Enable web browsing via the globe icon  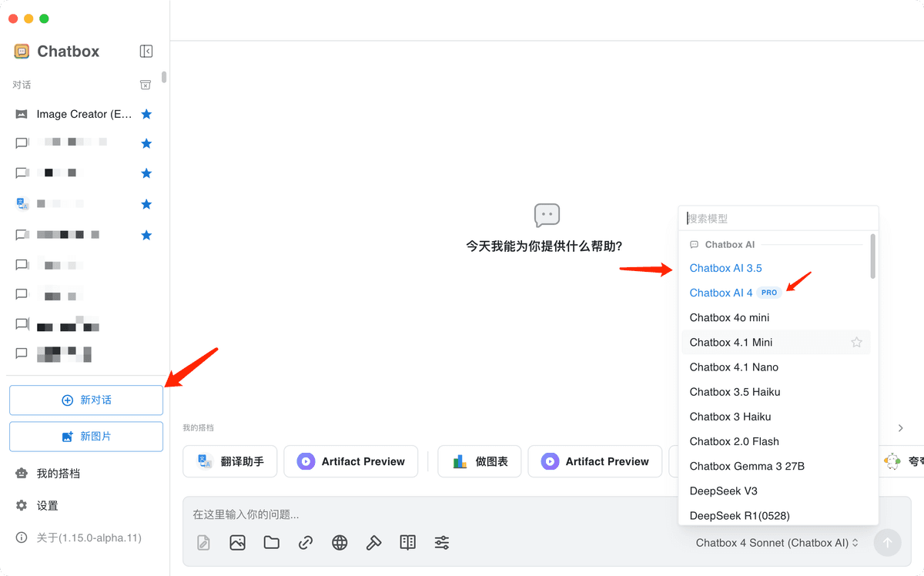click(x=339, y=542)
